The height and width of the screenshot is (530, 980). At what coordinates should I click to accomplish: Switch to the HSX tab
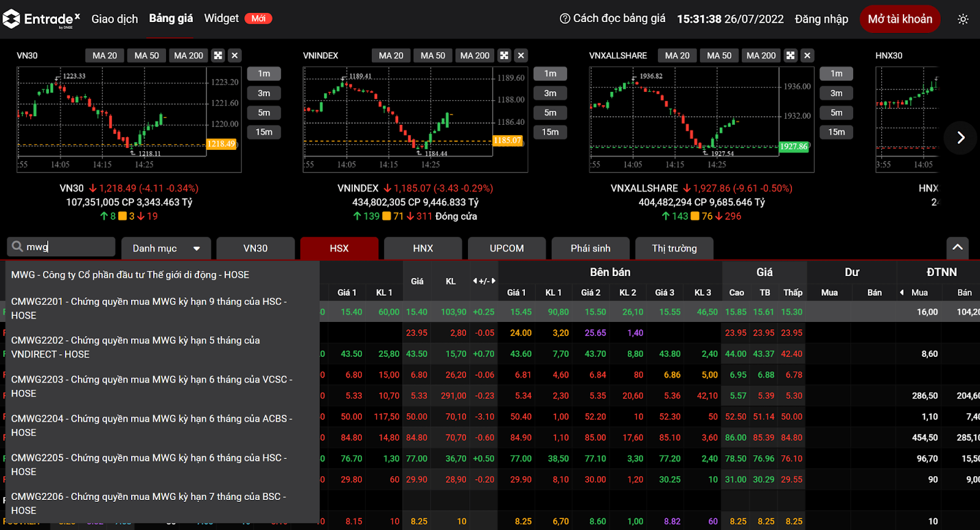339,248
